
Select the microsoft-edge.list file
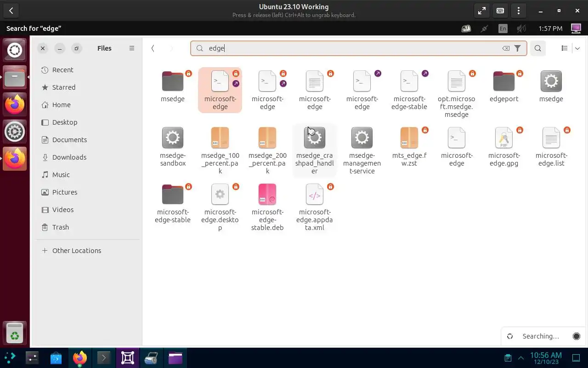click(551, 147)
